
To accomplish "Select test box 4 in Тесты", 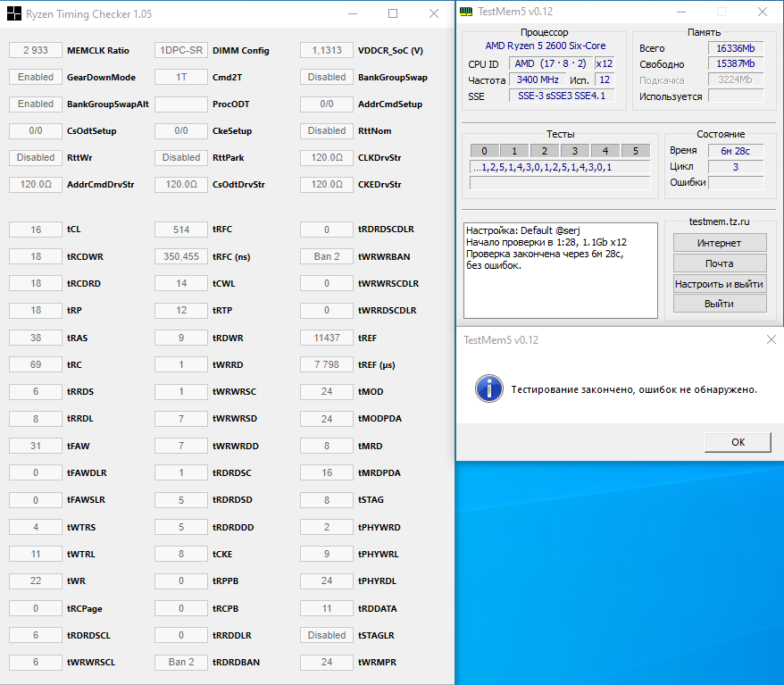I will [605, 151].
